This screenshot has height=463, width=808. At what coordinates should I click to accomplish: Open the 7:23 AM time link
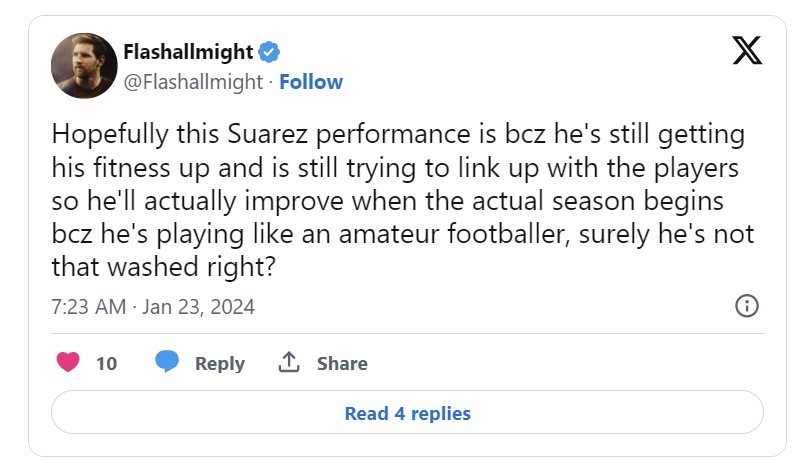(x=89, y=307)
